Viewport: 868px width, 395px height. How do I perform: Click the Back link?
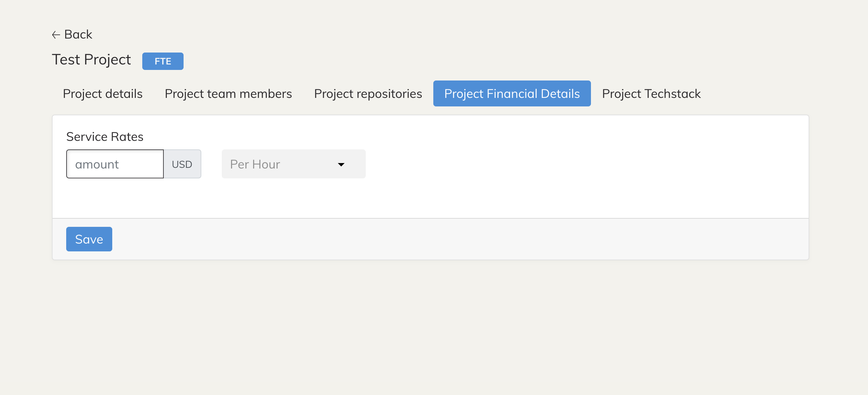click(x=72, y=34)
